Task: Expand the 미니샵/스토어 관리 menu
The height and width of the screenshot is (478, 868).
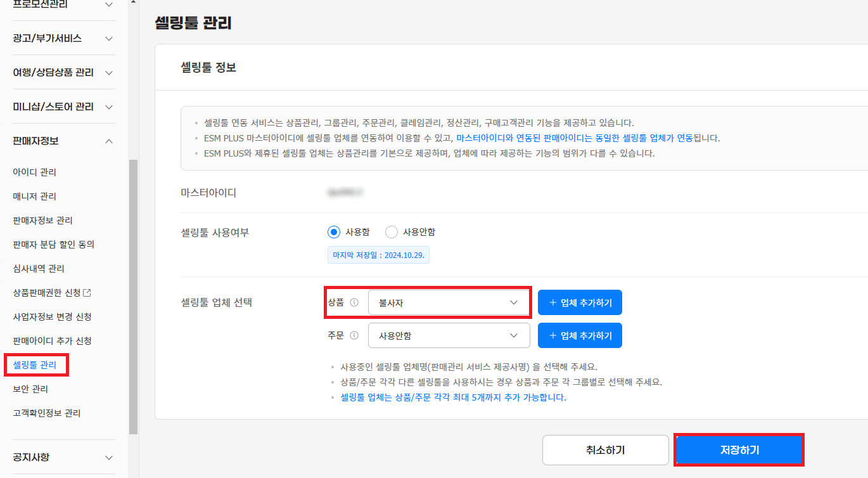Action: [x=109, y=107]
